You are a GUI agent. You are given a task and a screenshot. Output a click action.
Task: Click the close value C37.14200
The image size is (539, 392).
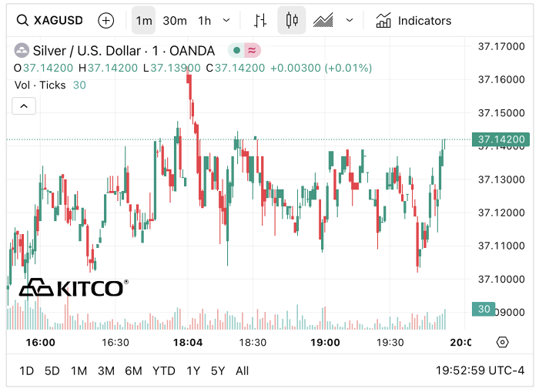236,68
